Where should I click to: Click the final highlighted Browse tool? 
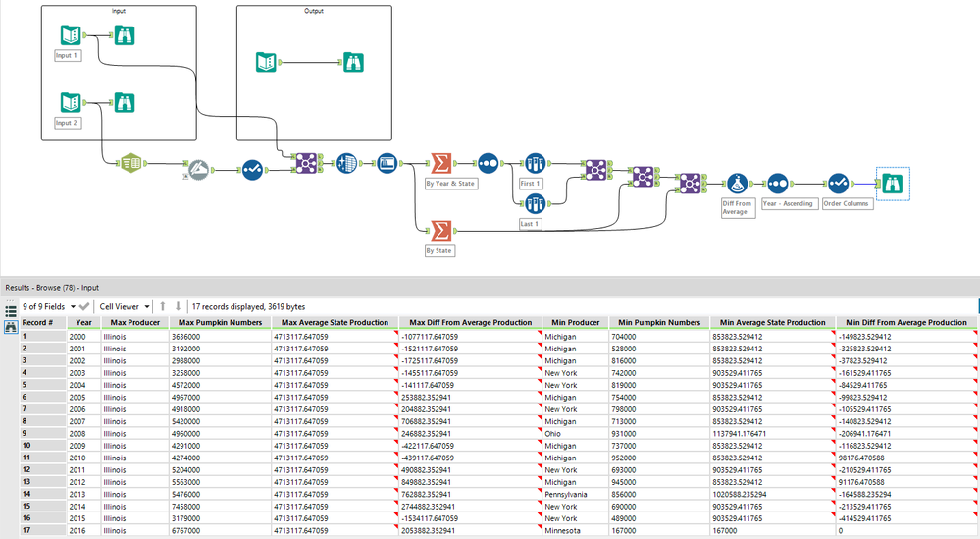[x=893, y=184]
